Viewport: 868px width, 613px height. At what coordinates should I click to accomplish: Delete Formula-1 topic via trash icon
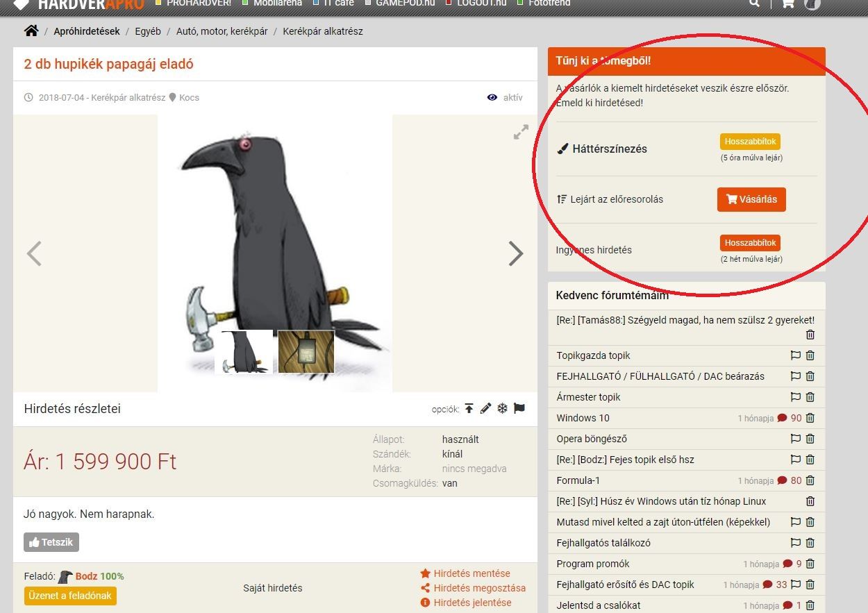point(810,480)
